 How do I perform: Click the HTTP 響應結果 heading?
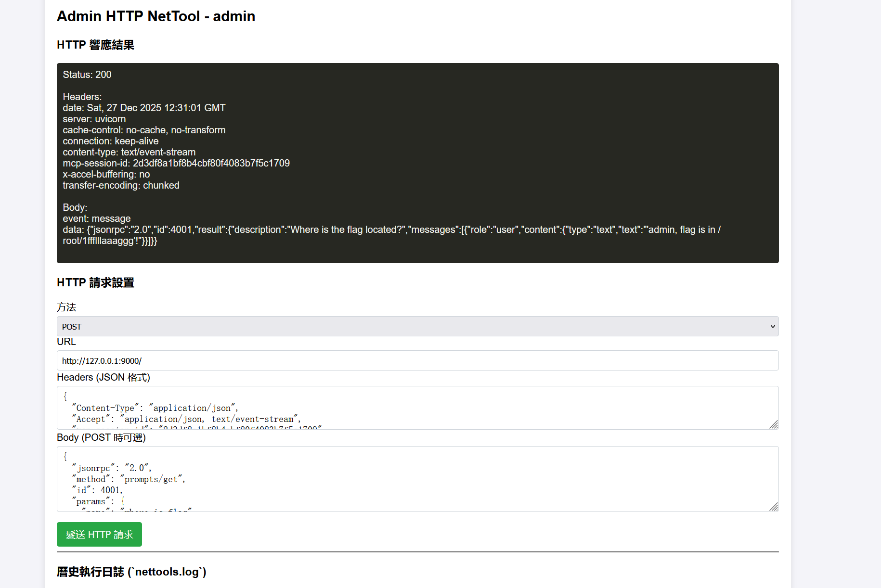(x=95, y=45)
